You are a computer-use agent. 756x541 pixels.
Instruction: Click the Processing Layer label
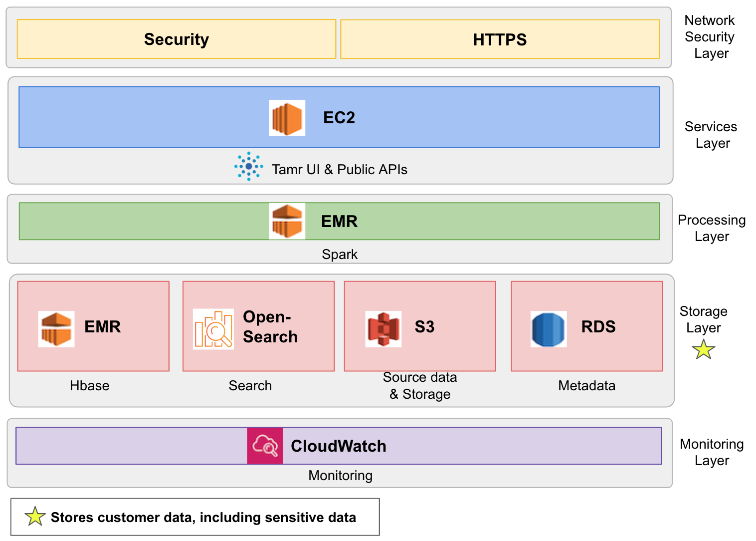click(712, 228)
